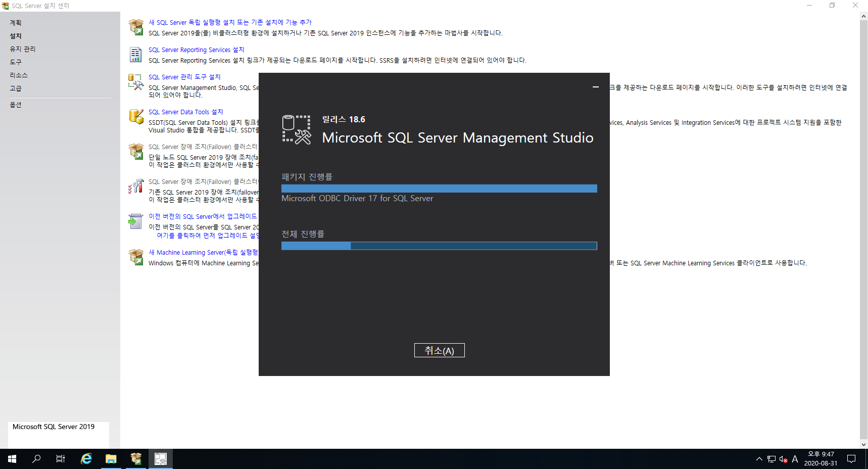Switch to SQL Server setup taskbar icon

pyautogui.click(x=136, y=459)
